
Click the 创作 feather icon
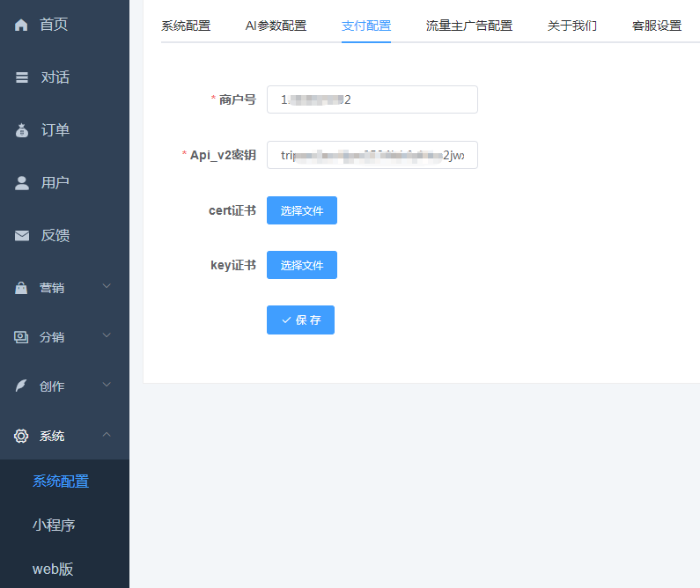21,386
